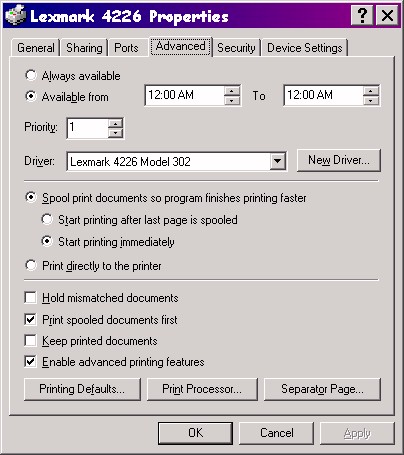Click the printer icon in title bar
404x455 pixels.
tap(15, 15)
